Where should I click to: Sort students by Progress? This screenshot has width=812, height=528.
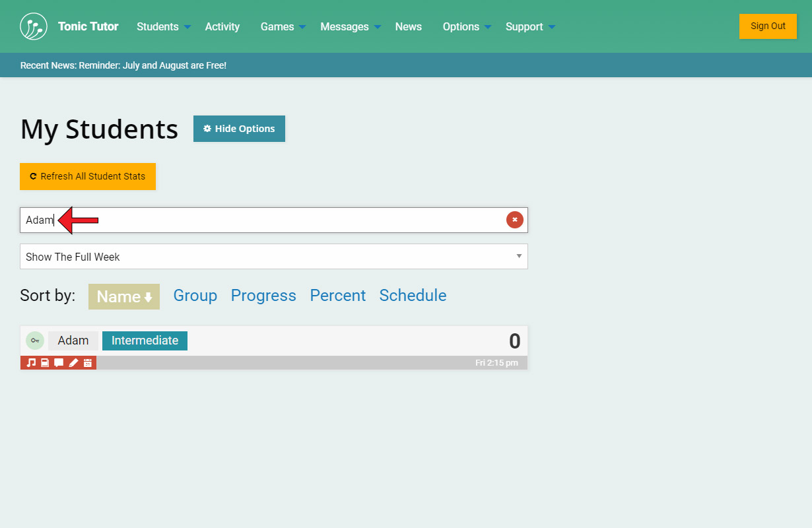coord(263,296)
